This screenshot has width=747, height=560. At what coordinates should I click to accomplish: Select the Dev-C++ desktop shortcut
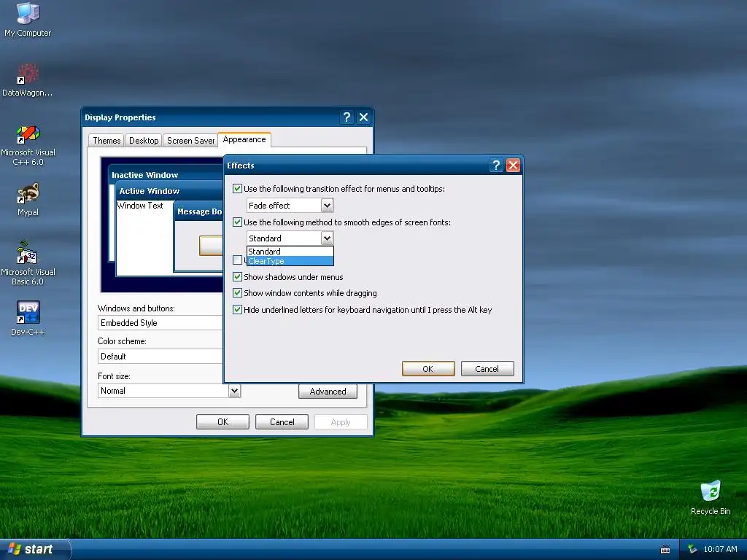pos(28,318)
